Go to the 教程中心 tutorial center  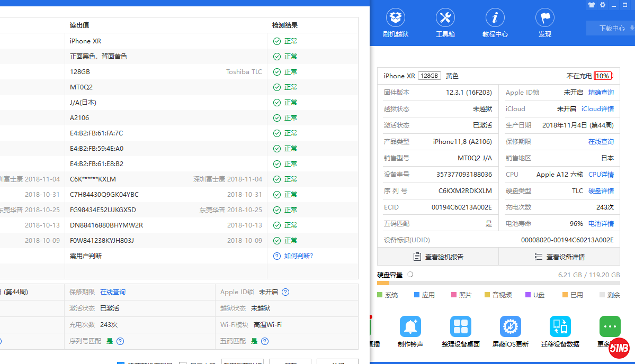(495, 23)
